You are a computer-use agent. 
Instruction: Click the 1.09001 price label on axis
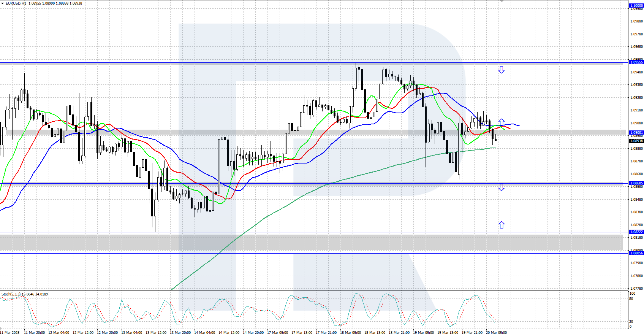coord(636,133)
